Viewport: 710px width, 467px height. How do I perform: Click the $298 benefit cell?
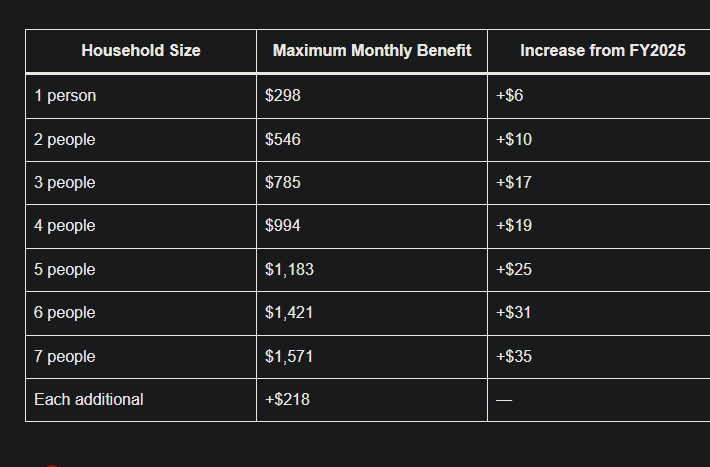coord(283,96)
